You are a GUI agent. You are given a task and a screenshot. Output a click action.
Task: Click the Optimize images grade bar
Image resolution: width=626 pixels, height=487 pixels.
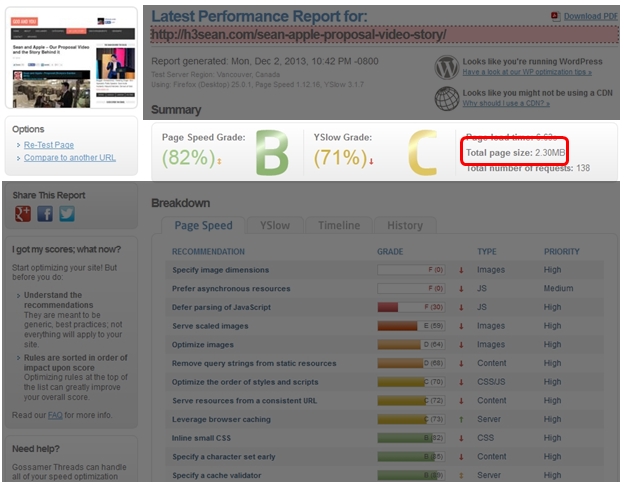point(411,345)
